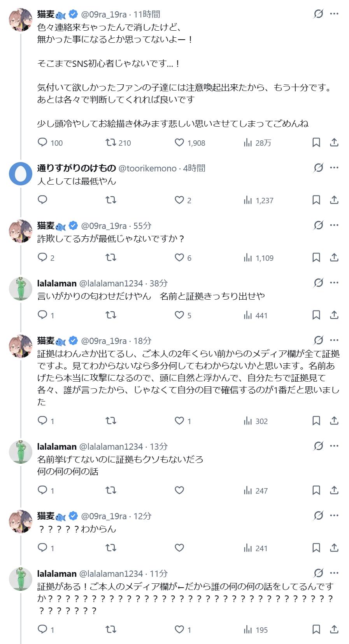Image resolution: width=349 pixels, height=644 pixels.
Task: Click the Grok icon on toorikemono's reply
Action: point(318,168)
